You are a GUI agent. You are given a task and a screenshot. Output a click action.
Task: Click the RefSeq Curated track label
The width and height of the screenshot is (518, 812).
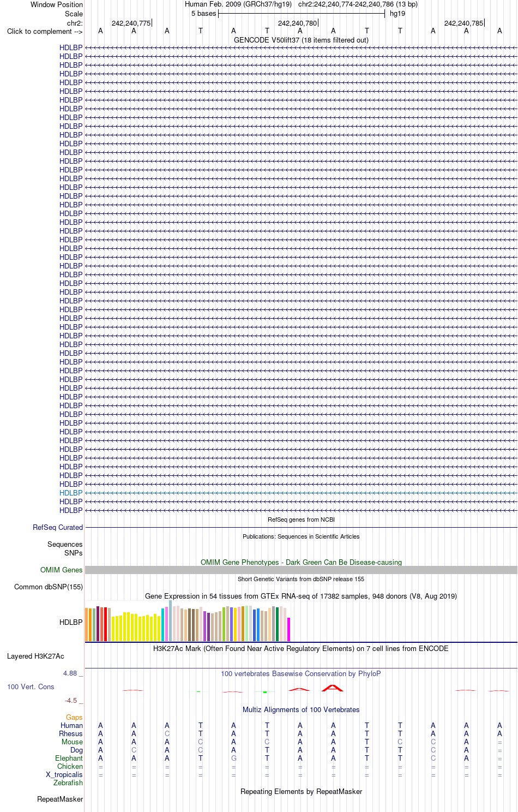(58, 527)
